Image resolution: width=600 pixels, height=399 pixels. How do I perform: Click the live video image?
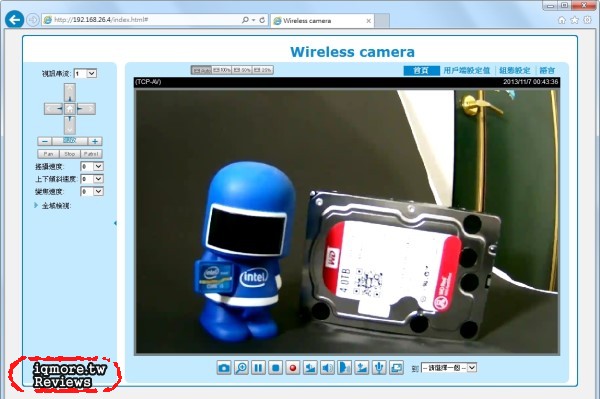click(347, 221)
